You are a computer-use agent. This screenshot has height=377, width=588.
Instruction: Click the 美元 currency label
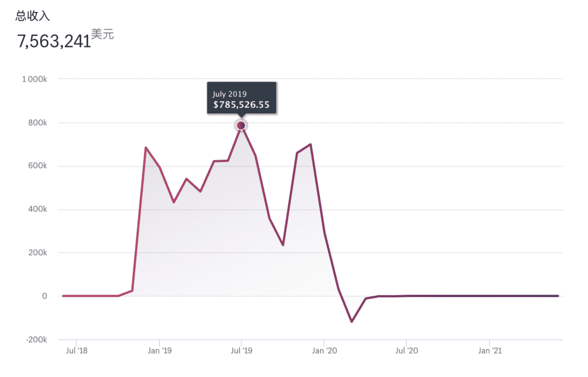102,34
